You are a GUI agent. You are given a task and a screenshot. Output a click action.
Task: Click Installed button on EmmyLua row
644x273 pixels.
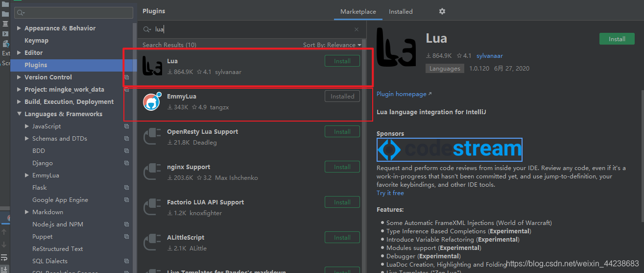pos(342,97)
